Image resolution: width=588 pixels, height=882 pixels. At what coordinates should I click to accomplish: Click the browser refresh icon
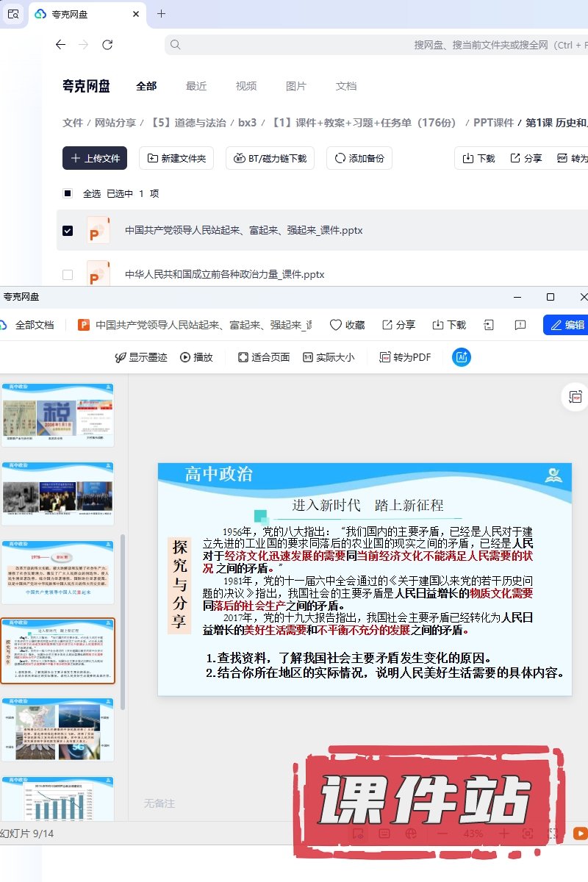[x=107, y=45]
